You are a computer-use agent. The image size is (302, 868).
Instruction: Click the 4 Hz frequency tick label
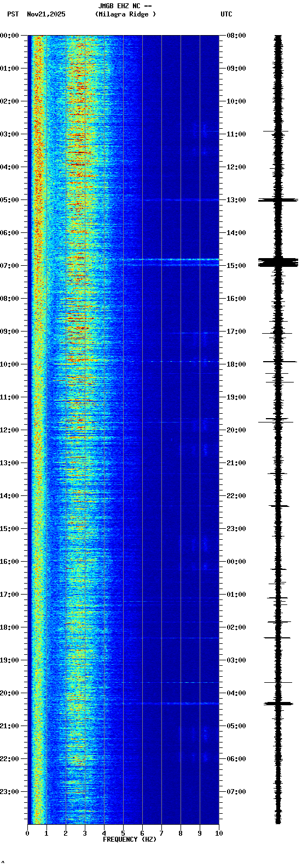click(104, 833)
